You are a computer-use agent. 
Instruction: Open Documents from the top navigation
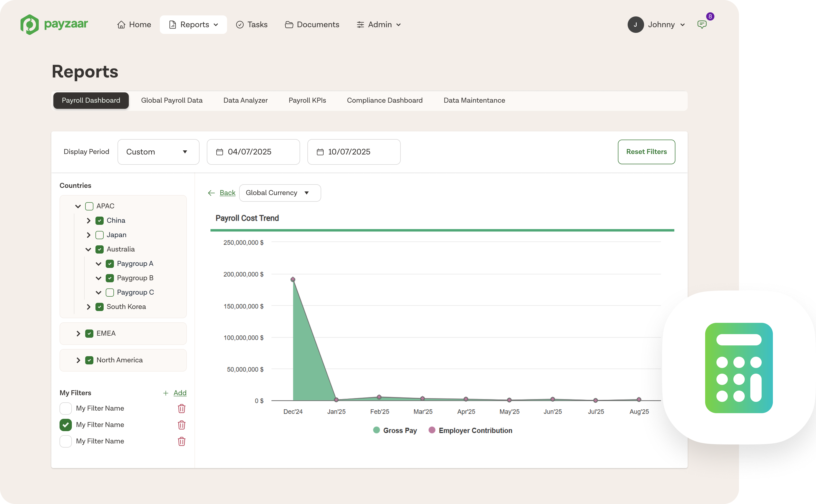point(312,25)
